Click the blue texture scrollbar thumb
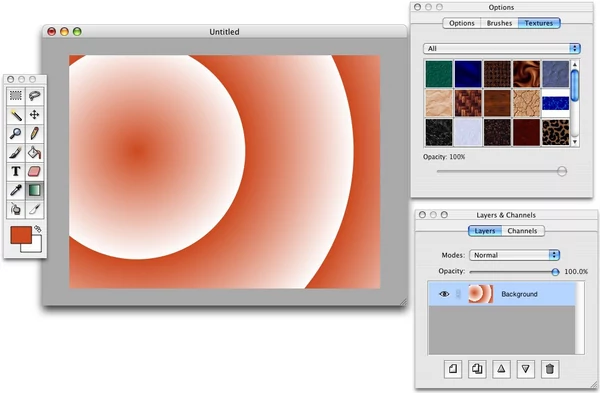The width and height of the screenshot is (600, 393). pyautogui.click(x=575, y=86)
